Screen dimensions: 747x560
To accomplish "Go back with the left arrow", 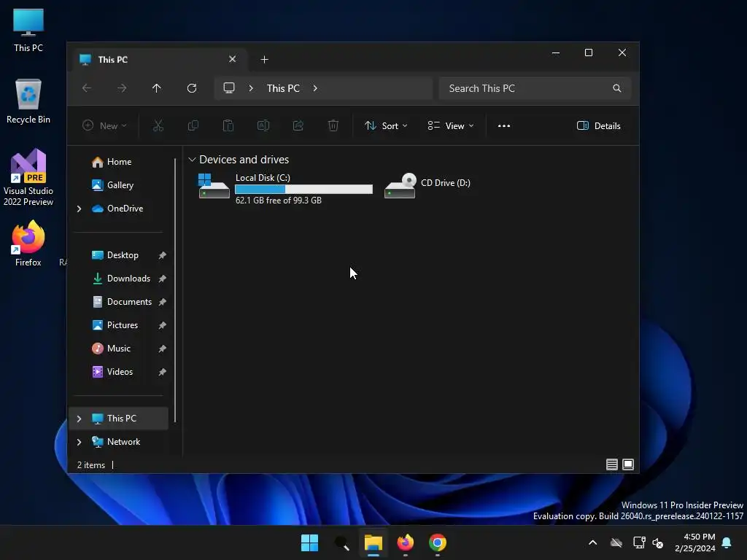I will (x=87, y=88).
